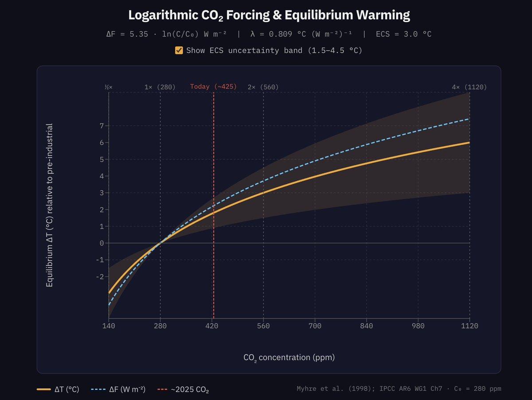The width and height of the screenshot is (532, 400).
Task: Disable the Show ECS uncertainty band checkbox
Action: click(179, 50)
